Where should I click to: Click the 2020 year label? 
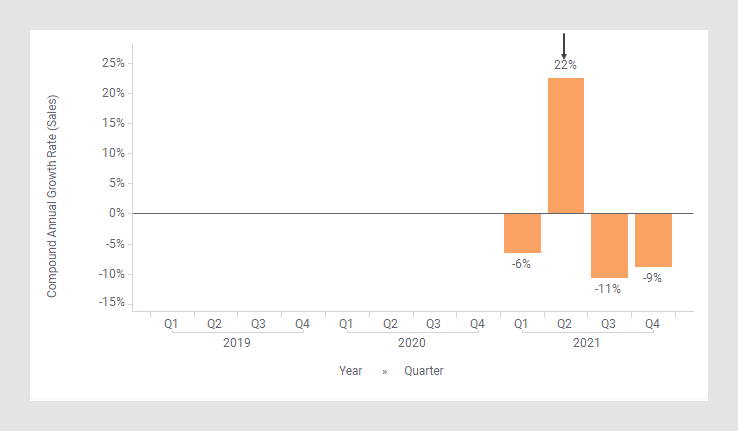tap(411, 342)
